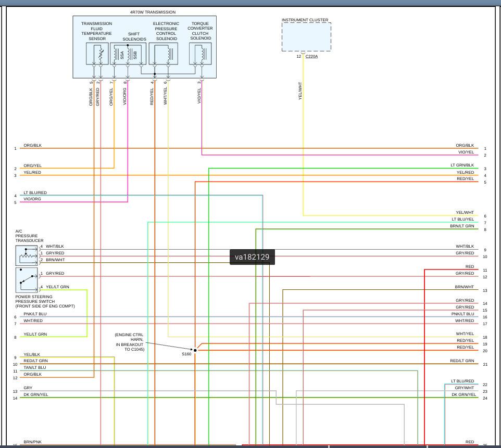
Task: Click the vertical VIO/YEL label at transmission pin 3
Action: pyautogui.click(x=199, y=95)
